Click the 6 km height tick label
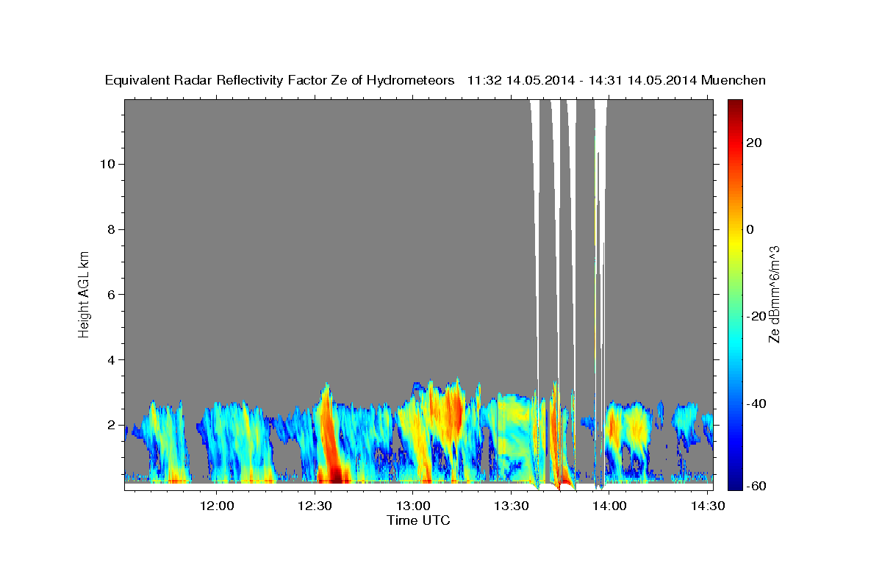Image resolution: width=882 pixels, height=588 pixels. coord(109,295)
